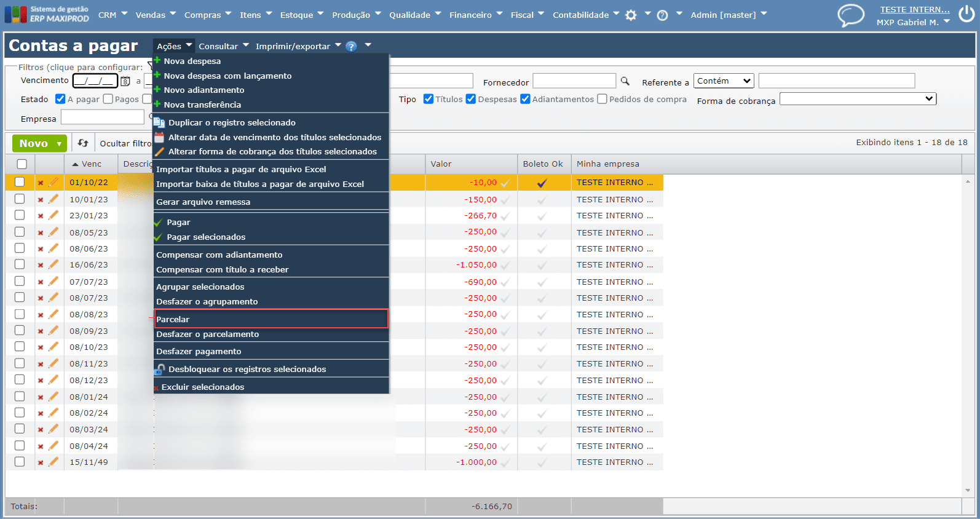
Task: Open the 'Contém' filter dropdown
Action: click(724, 81)
